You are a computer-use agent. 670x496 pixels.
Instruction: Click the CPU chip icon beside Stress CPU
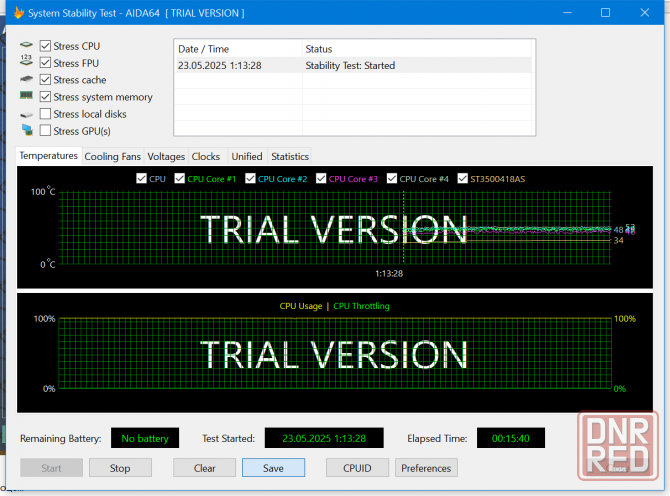click(x=27, y=46)
